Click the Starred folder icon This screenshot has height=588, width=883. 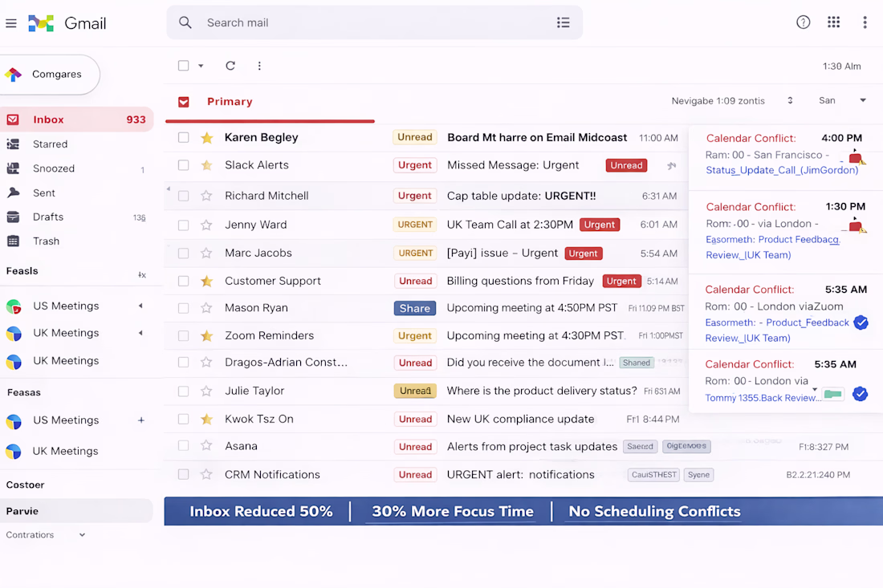13,144
